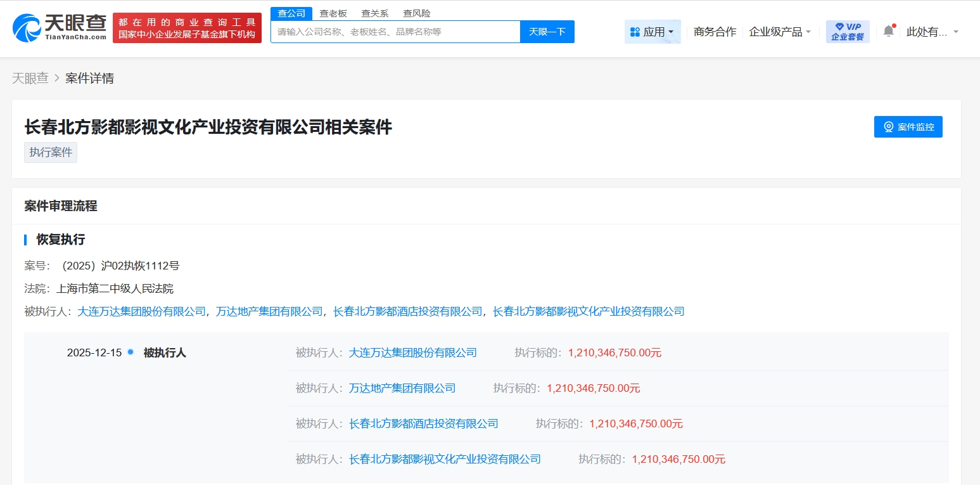Switch to the 查老板 search tab
Viewport: 980px width, 485px height.
tap(333, 13)
